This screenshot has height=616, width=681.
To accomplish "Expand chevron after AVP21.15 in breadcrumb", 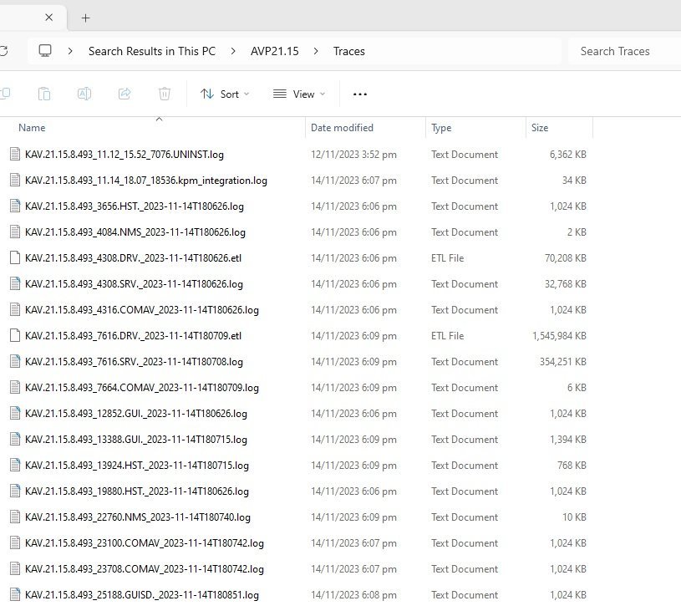I will coord(316,51).
